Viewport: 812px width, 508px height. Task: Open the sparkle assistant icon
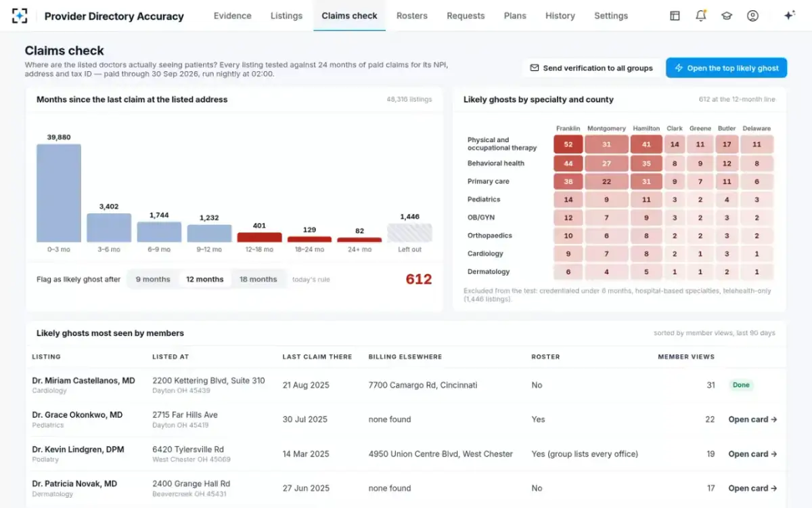coord(789,16)
